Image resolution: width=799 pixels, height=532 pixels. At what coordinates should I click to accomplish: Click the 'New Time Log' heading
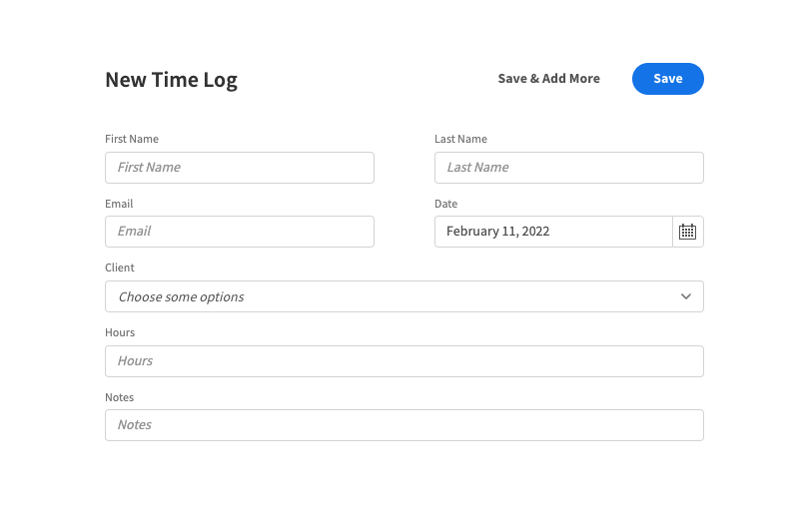click(x=171, y=80)
